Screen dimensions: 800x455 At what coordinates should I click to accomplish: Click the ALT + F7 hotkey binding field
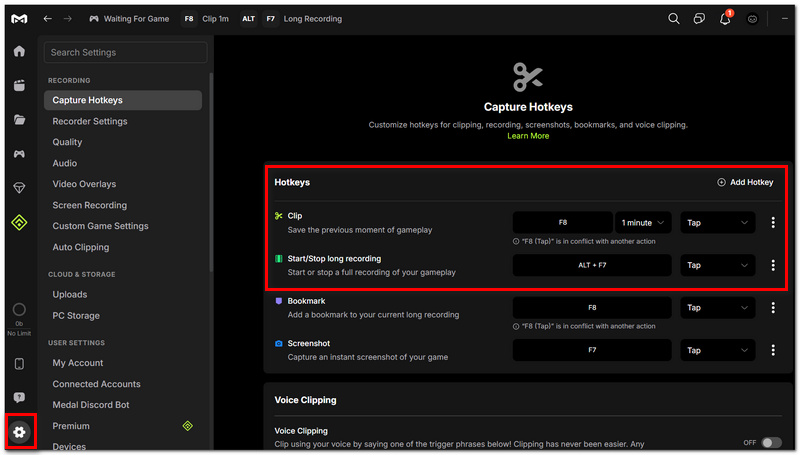[592, 265]
